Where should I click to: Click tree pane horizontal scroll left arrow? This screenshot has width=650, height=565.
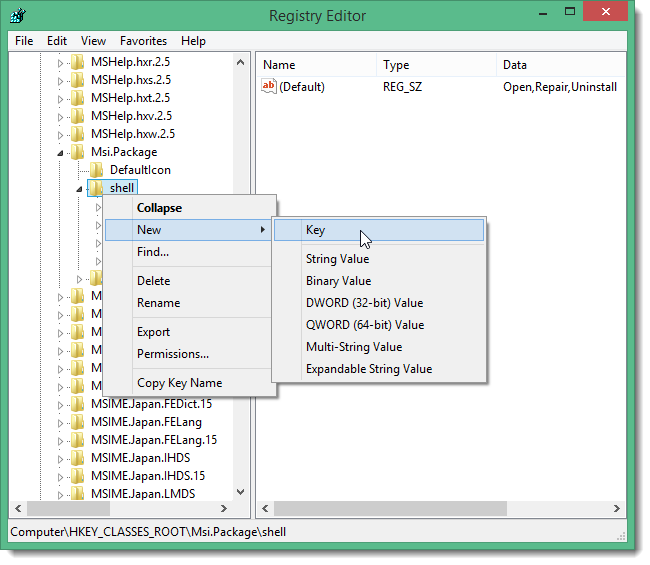(18, 508)
